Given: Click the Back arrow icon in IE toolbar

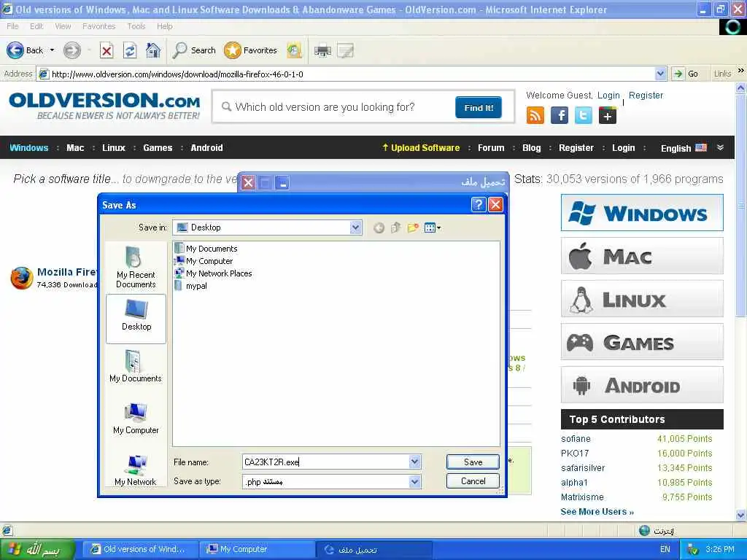Looking at the screenshot, I should pos(15,50).
